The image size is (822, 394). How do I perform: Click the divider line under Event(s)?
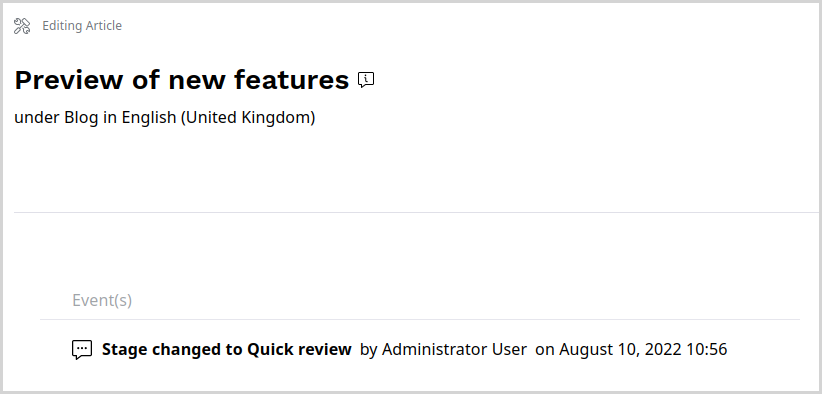click(420, 319)
